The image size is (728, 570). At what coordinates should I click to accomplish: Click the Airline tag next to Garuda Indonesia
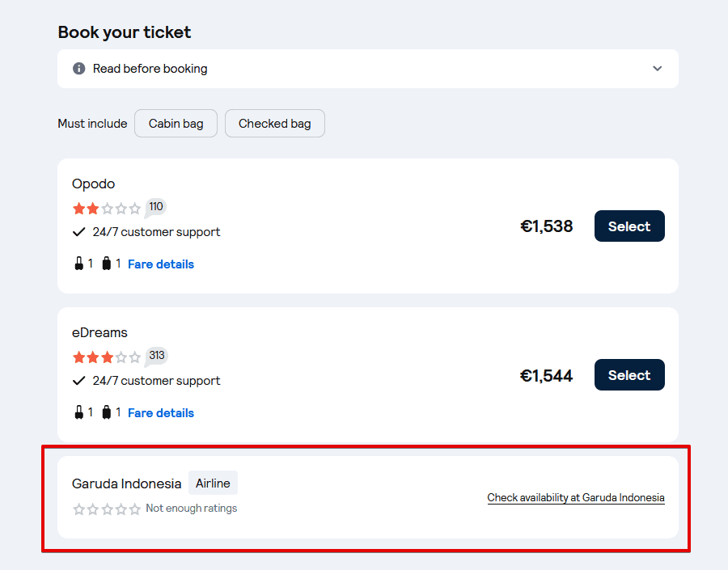pyautogui.click(x=213, y=483)
